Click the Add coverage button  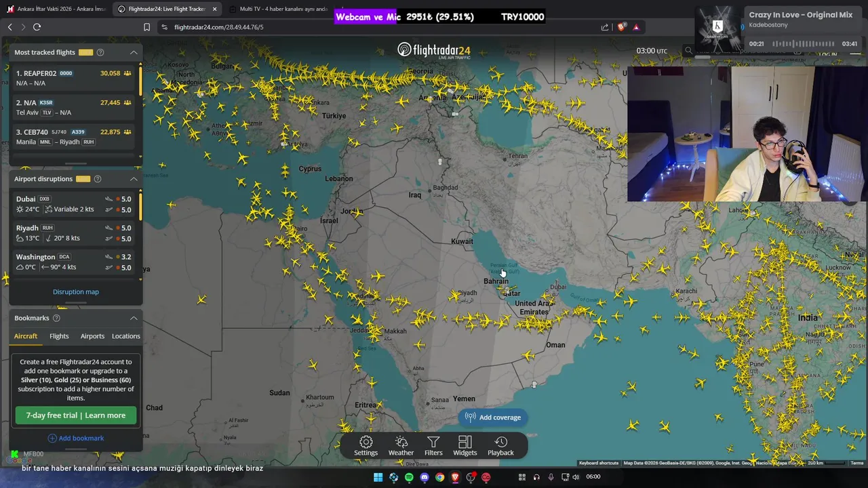click(x=493, y=418)
